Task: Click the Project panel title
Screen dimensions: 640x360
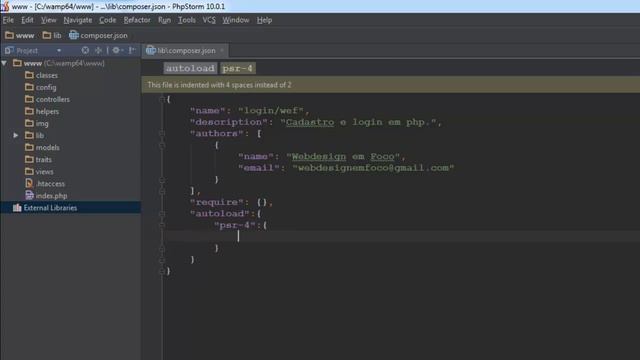Action: [x=27, y=50]
